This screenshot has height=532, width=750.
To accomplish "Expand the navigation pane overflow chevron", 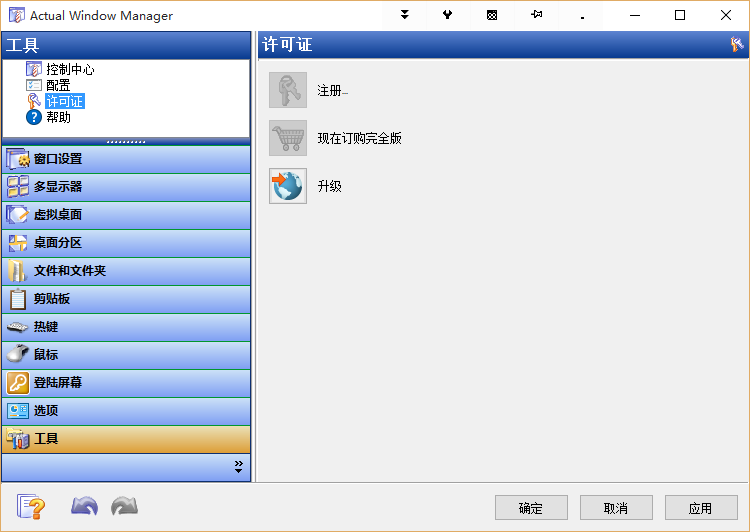I will point(238,467).
